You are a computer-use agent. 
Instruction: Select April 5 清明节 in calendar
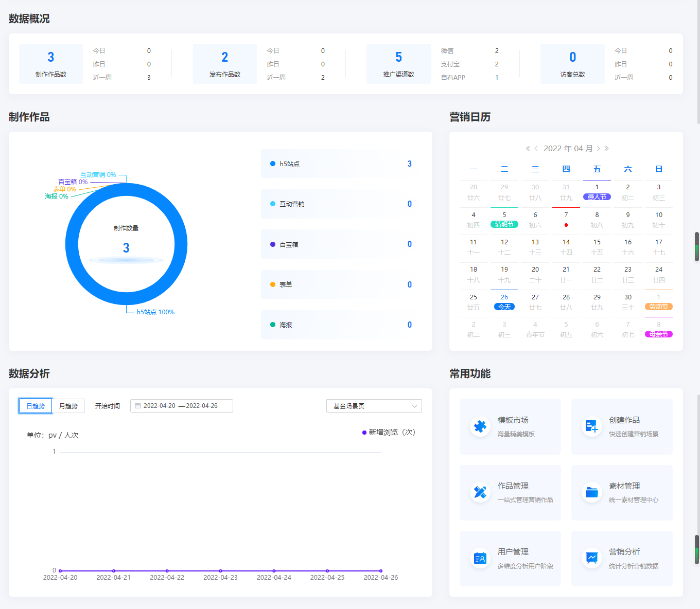pyautogui.click(x=504, y=220)
